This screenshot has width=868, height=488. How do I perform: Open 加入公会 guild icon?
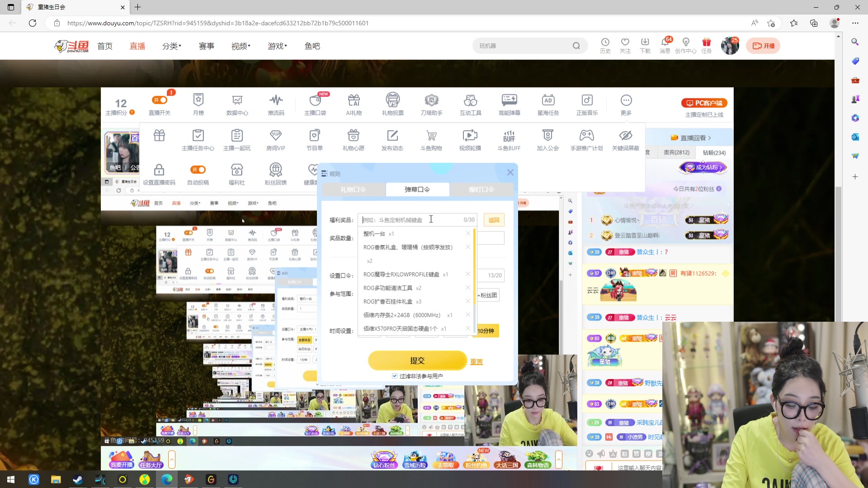[548, 140]
